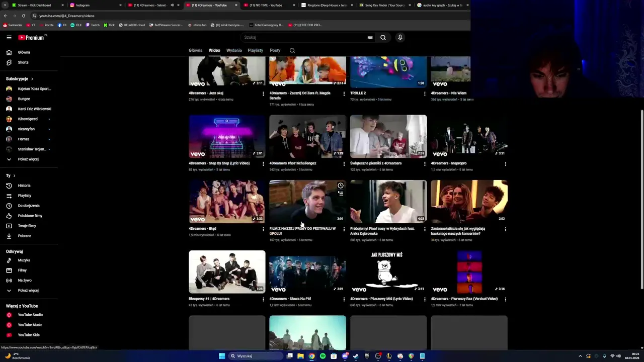Open Twitch bookmark in bookmarks bar
The width and height of the screenshot is (644, 362).
pyautogui.click(x=93, y=25)
